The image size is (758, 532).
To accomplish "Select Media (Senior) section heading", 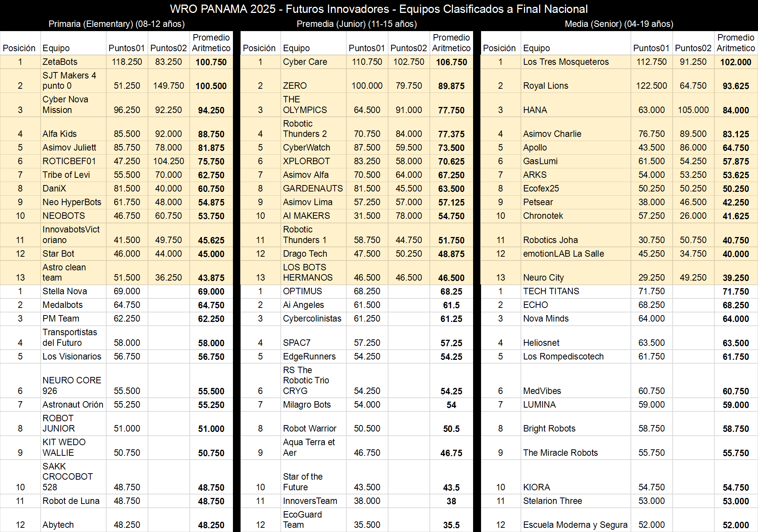I will [x=619, y=24].
